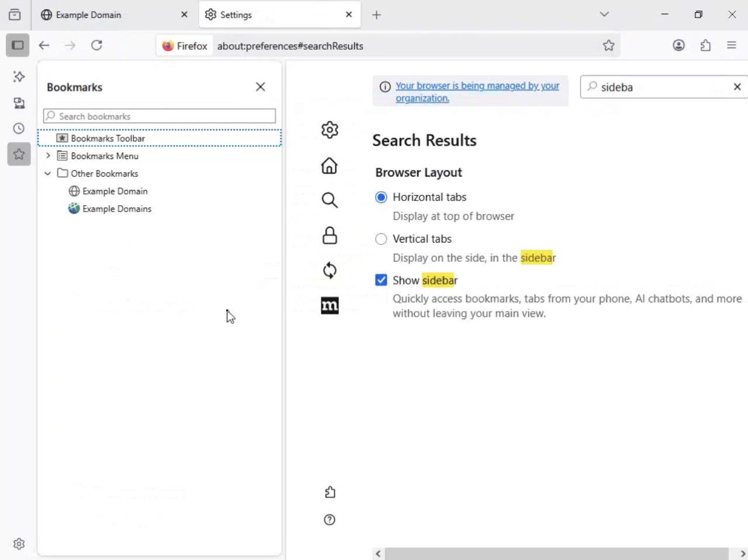This screenshot has height=560, width=748.
Task: Open Customize sidebar gear at bottom left
Action: (19, 544)
